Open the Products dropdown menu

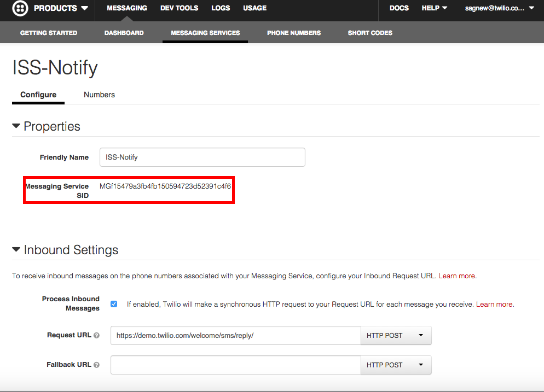click(x=60, y=8)
